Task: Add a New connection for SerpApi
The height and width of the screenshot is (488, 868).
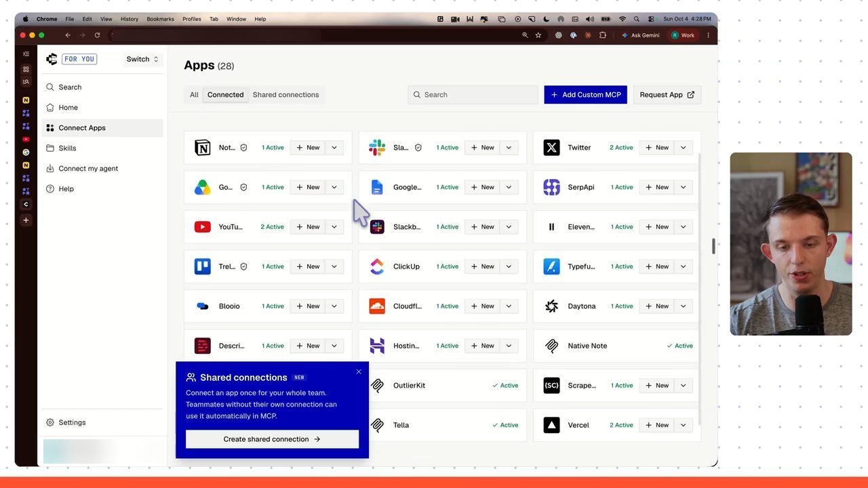Action: 656,187
